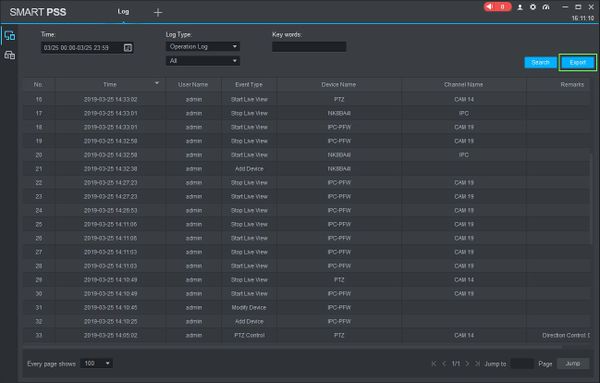Go to last page arrow
The image size is (600, 383).
477,363
